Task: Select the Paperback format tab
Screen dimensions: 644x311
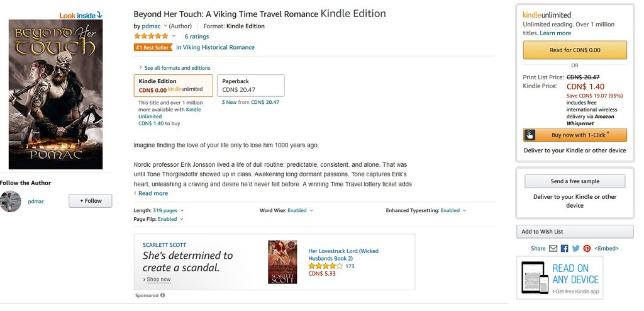Action: click(250, 86)
